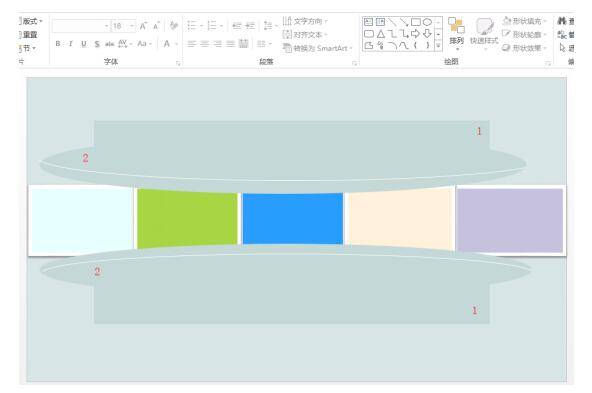Select the right brace shape
This screenshot has width=592, height=393.
click(427, 46)
